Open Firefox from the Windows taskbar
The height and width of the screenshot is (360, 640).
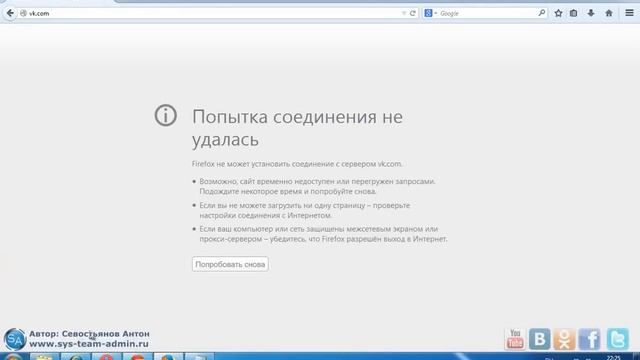[169, 357]
